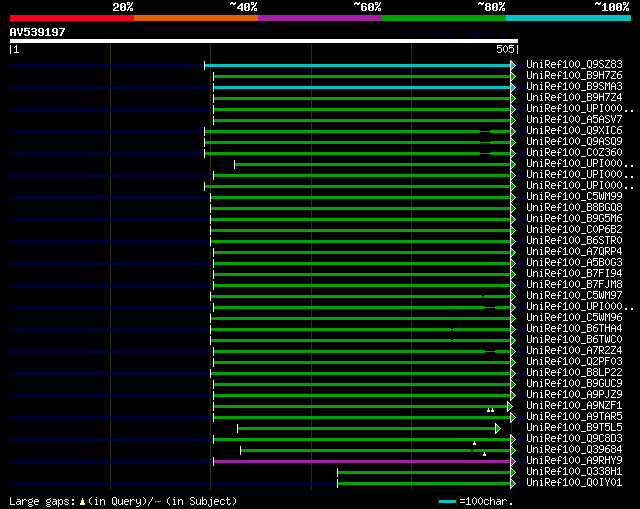Click the green alignment bar for UniRef100_Q338H1

(424, 473)
